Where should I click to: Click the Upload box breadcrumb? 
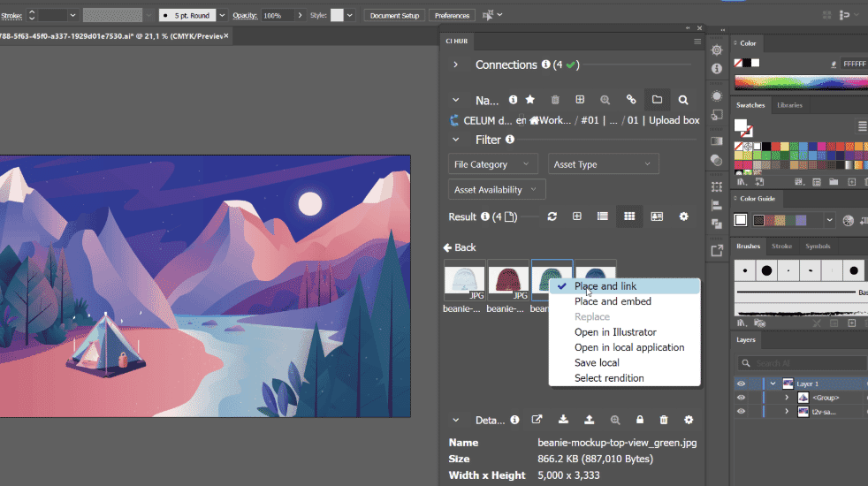[674, 120]
